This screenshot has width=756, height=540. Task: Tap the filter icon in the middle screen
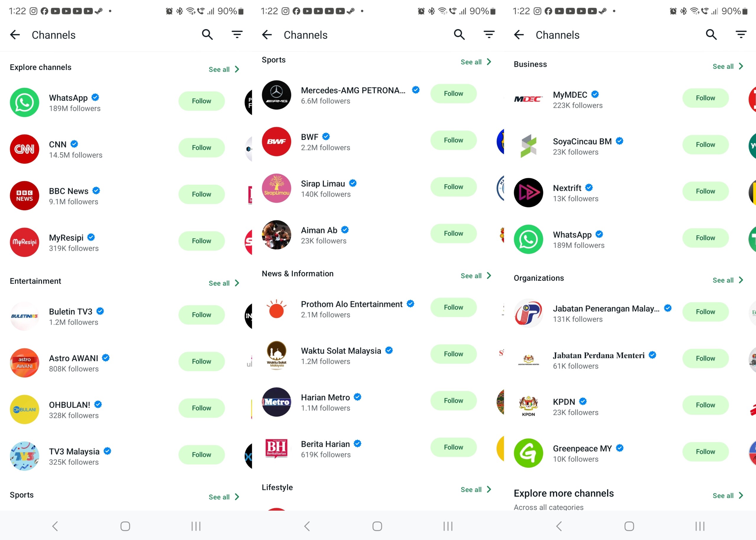click(489, 35)
